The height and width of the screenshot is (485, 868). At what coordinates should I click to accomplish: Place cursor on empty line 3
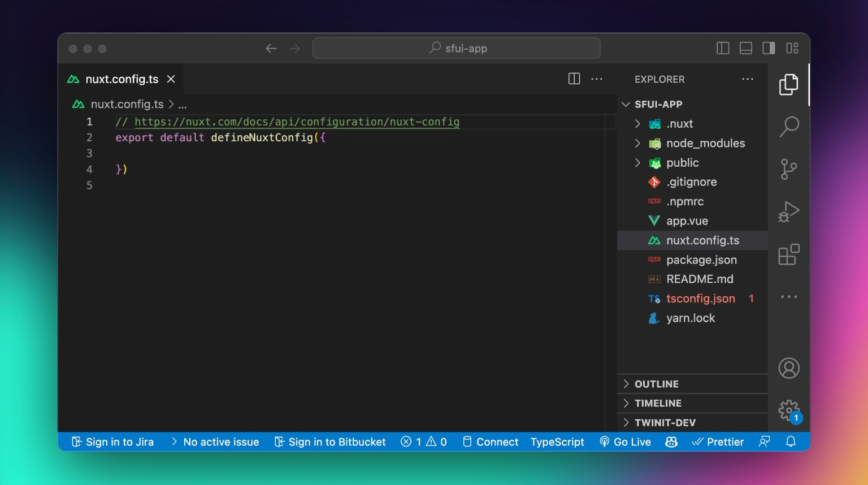(360, 153)
